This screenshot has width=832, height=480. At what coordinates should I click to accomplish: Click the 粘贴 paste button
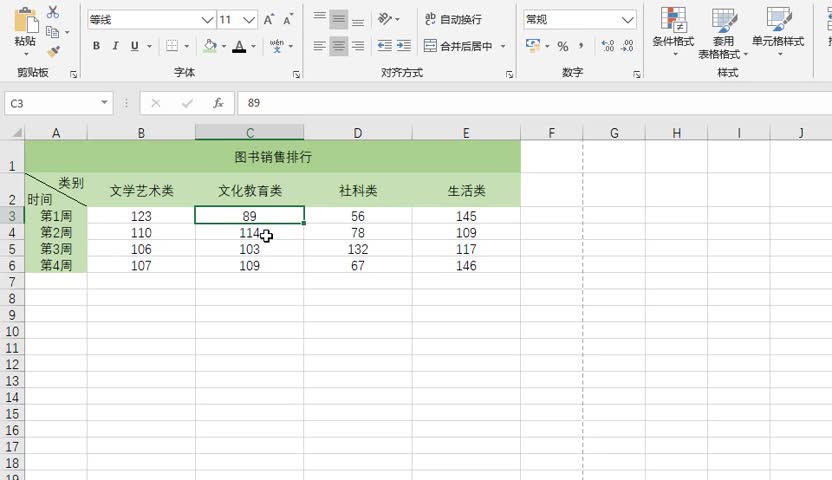coord(25,28)
